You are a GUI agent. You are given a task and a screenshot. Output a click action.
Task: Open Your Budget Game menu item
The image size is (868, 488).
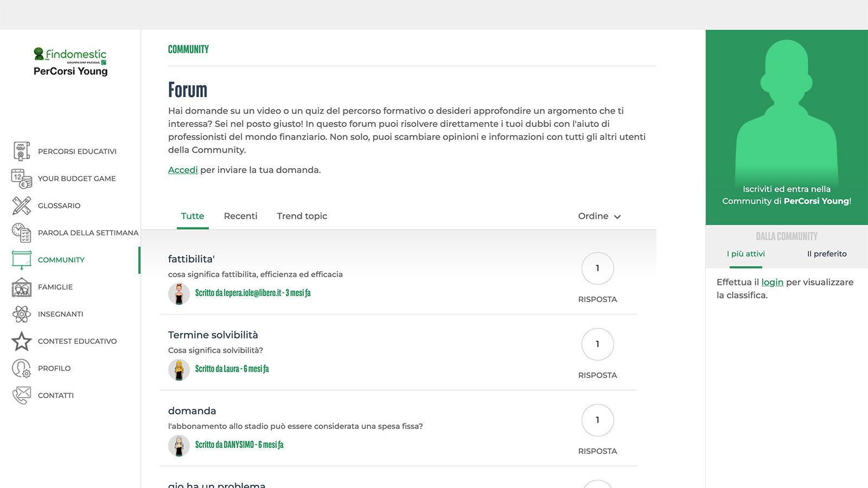click(76, 178)
